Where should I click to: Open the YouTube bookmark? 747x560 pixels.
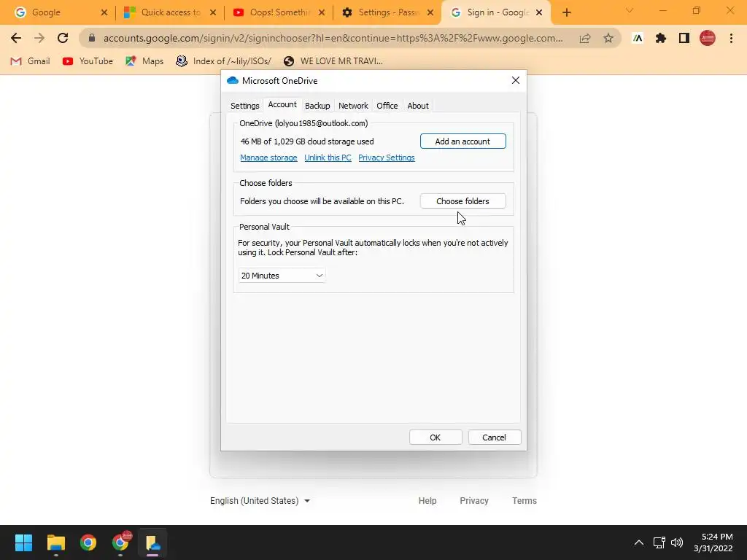click(x=88, y=61)
